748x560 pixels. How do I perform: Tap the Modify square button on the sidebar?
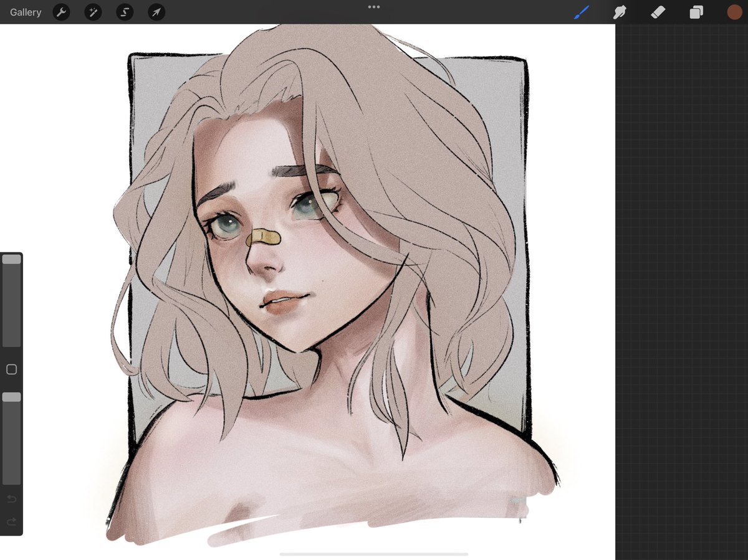click(11, 369)
